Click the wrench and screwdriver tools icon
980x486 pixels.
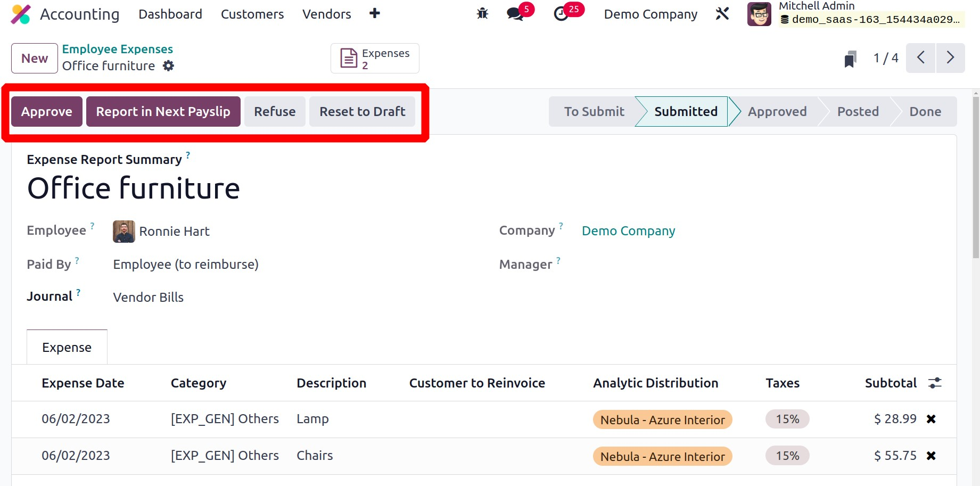[722, 14]
